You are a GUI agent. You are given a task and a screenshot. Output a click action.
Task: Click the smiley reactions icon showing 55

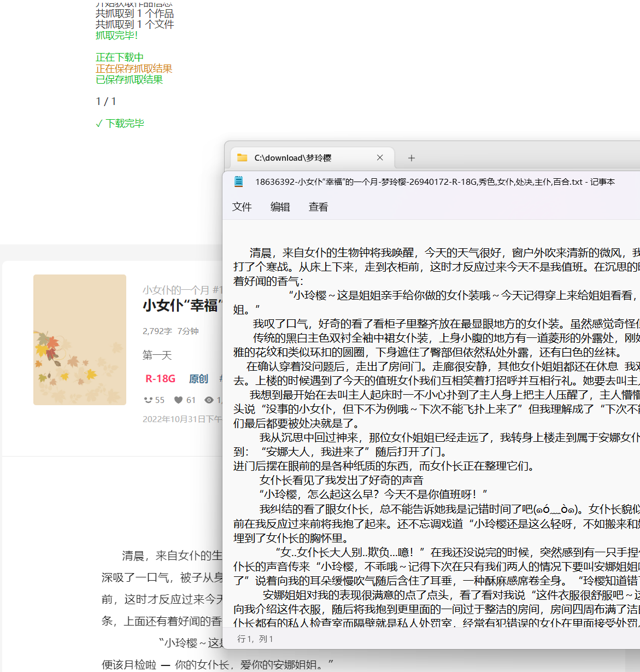(148, 400)
